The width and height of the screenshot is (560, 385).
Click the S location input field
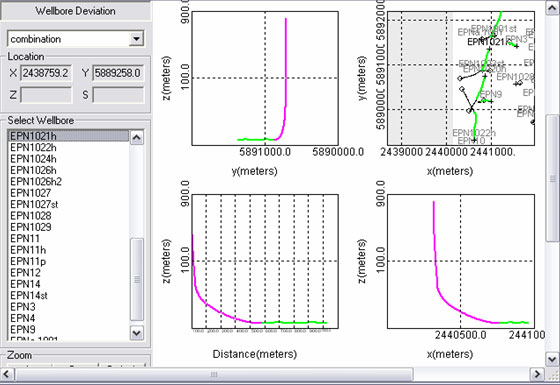(118, 95)
